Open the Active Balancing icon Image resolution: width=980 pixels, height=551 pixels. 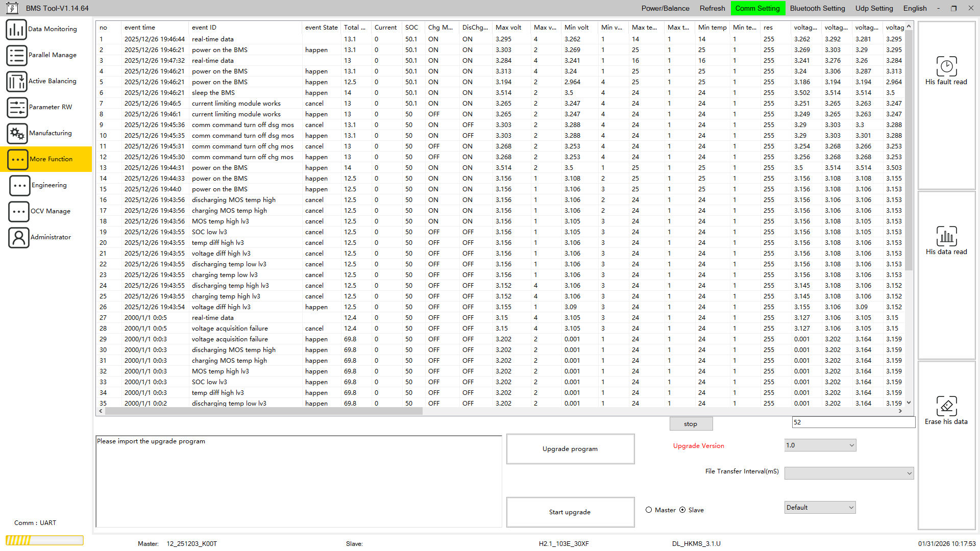(16, 82)
